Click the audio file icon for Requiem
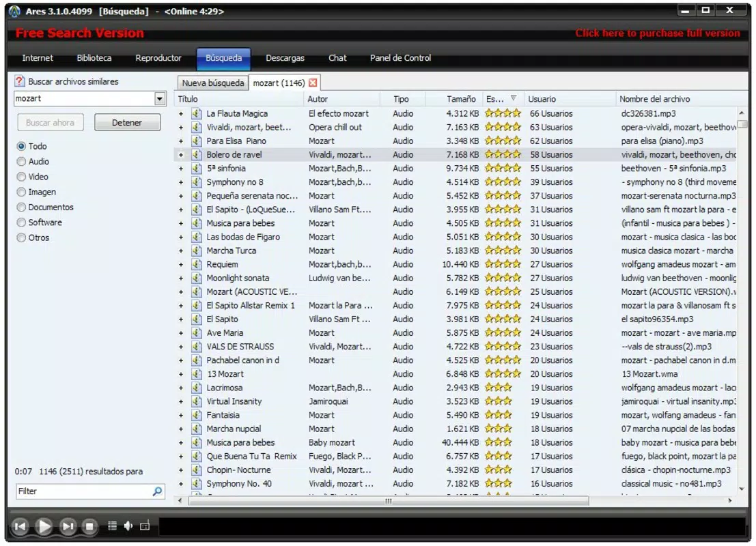Viewport: 756px width, 546px height. [x=196, y=265]
